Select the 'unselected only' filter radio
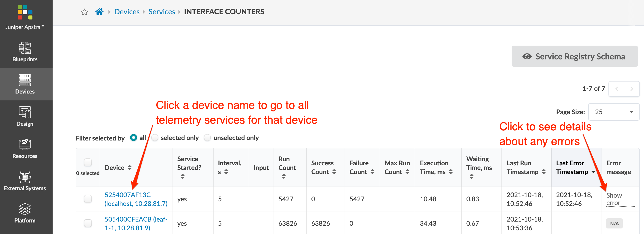 208,137
